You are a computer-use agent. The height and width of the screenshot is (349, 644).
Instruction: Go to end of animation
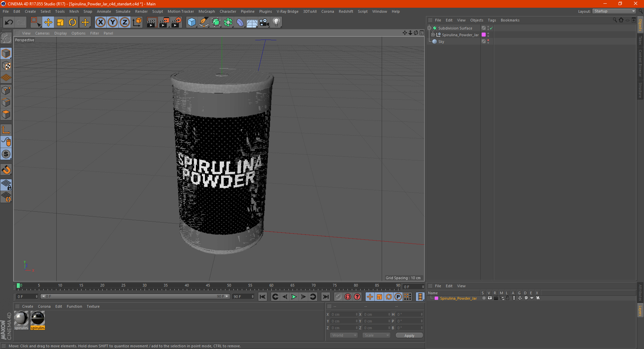pos(325,297)
